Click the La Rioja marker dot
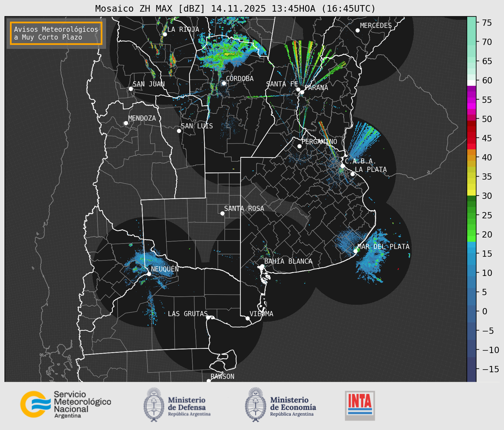504x430 pixels. click(165, 34)
